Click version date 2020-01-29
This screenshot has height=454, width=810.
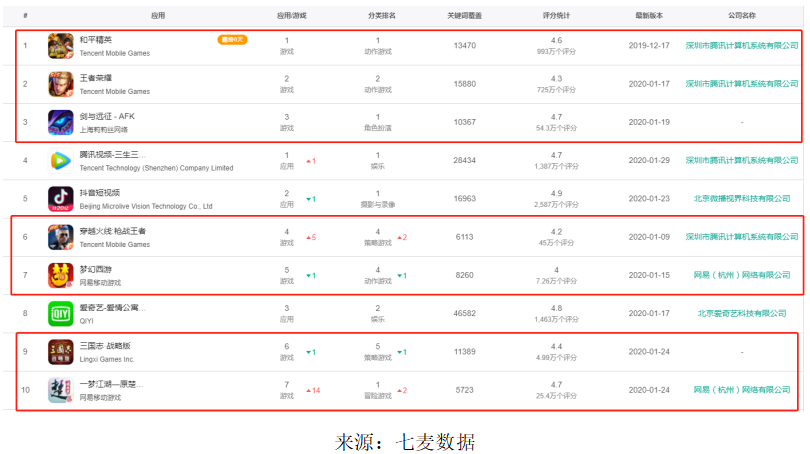pyautogui.click(x=649, y=160)
